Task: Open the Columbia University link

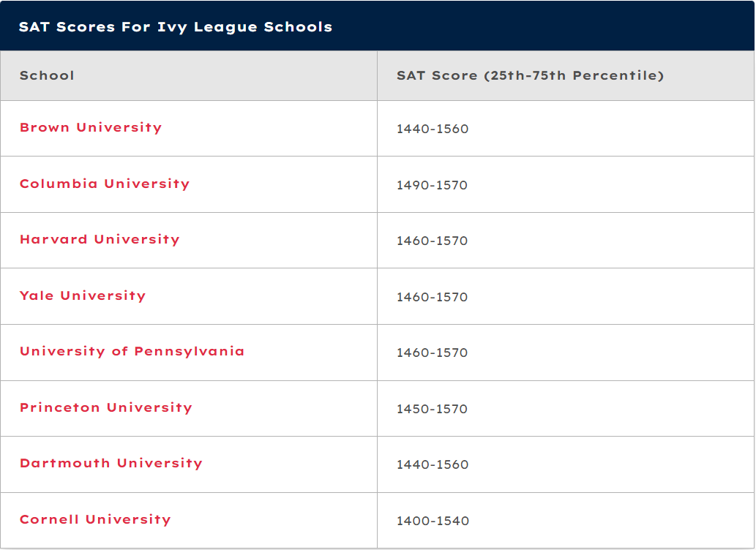Action: pyautogui.click(x=105, y=184)
